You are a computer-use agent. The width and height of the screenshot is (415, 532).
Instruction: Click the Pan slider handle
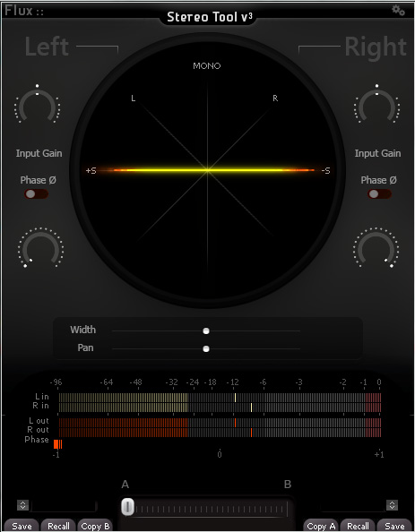pyautogui.click(x=206, y=348)
